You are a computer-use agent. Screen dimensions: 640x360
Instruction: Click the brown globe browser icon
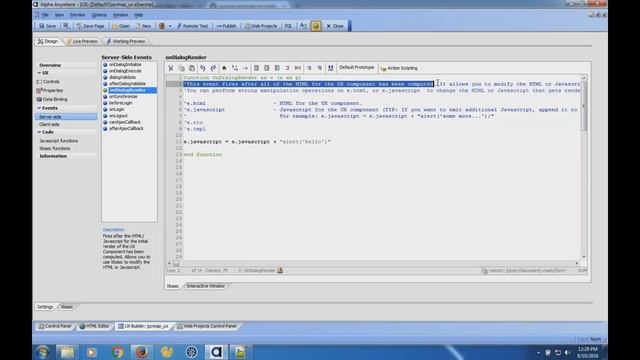tap(162, 26)
